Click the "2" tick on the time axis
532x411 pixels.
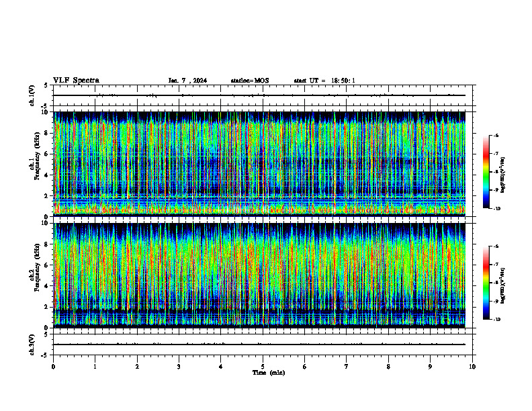point(137,367)
